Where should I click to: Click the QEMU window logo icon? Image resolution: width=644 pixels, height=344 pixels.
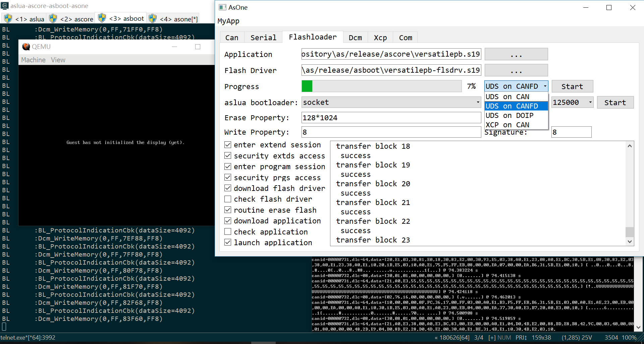point(26,47)
